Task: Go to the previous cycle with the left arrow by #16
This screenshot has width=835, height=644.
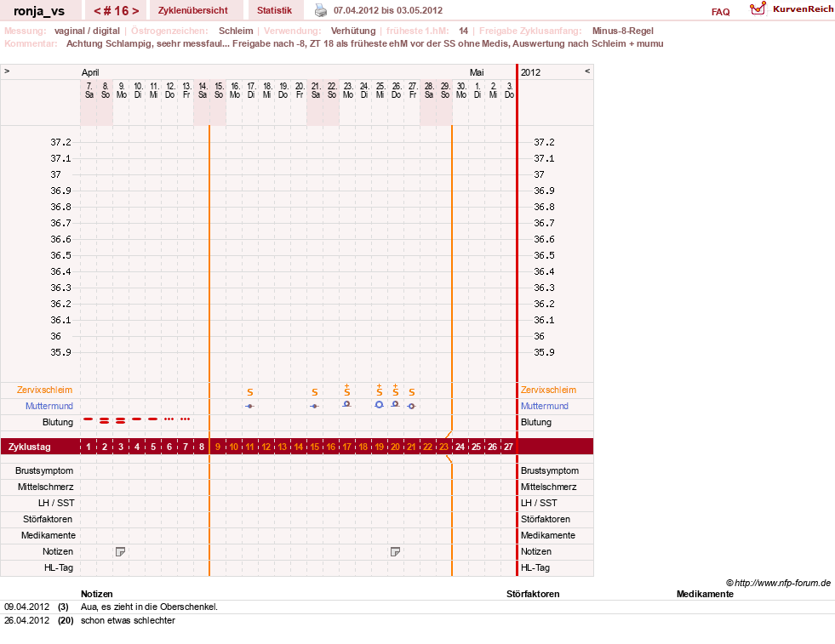Action: (97, 11)
